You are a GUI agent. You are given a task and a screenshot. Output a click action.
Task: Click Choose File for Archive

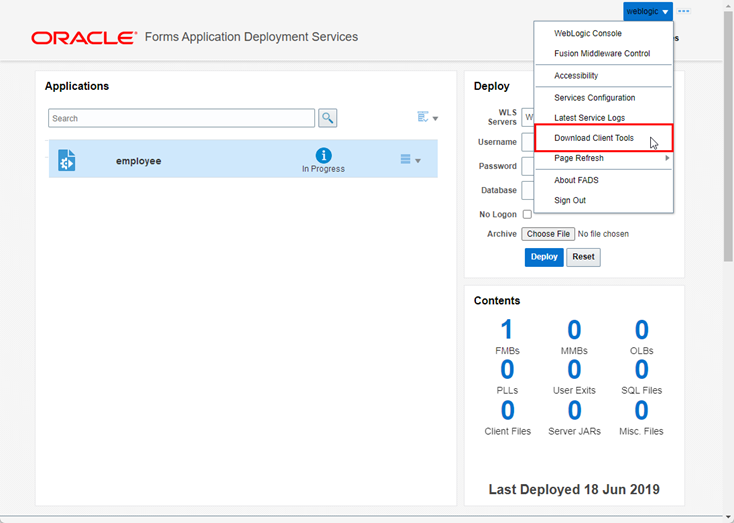[548, 234]
